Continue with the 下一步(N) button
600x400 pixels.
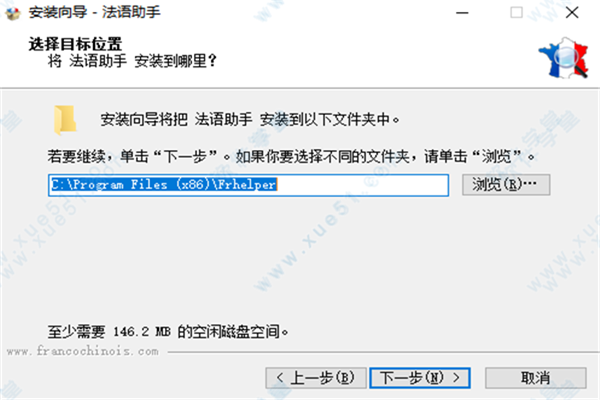click(420, 378)
